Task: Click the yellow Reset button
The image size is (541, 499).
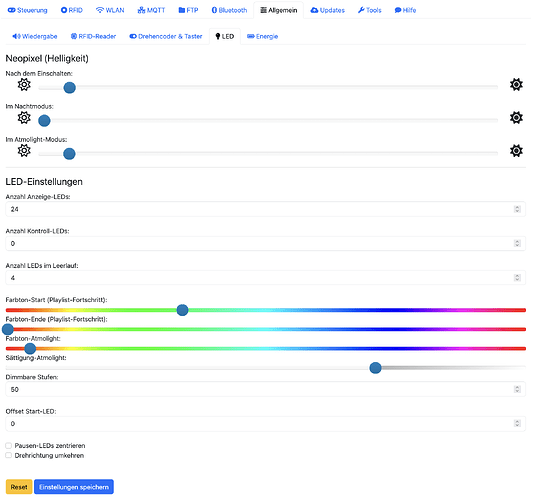Action: pyautogui.click(x=19, y=487)
